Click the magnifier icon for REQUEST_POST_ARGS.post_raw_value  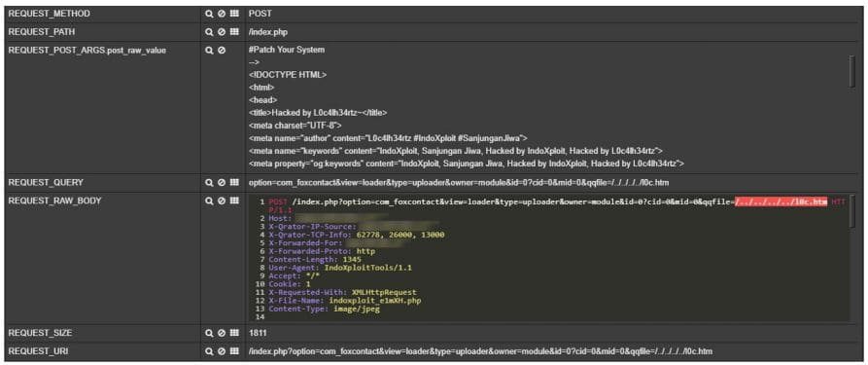[x=209, y=50]
